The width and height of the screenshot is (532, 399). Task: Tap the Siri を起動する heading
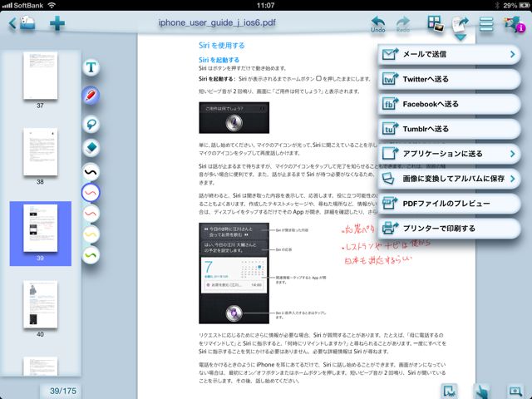pyautogui.click(x=219, y=60)
